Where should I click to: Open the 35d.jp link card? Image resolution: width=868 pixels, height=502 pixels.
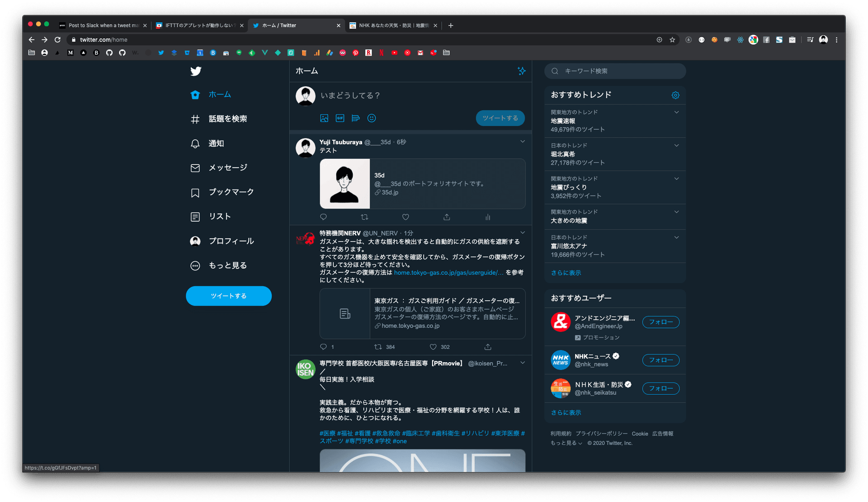click(x=423, y=184)
